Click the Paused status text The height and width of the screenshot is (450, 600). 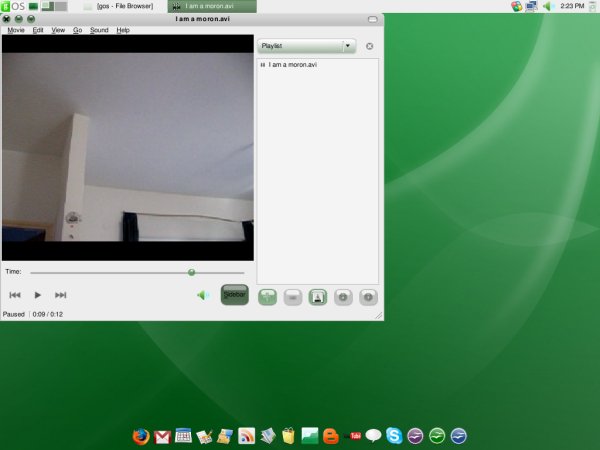point(13,314)
